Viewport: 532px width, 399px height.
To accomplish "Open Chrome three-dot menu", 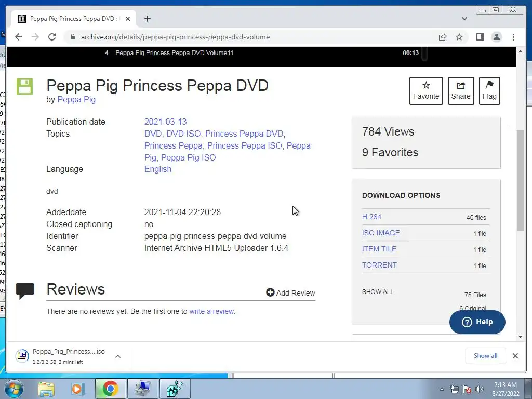I will click(513, 37).
